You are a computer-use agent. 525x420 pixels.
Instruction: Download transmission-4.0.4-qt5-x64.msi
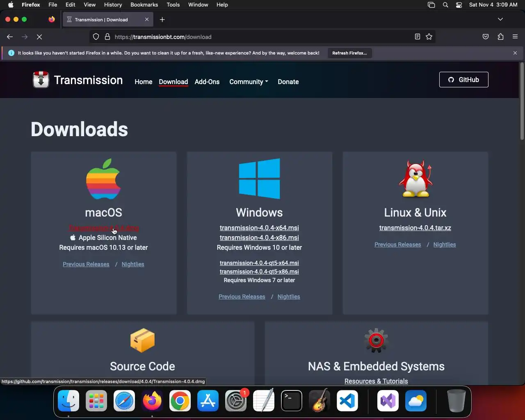[259, 263]
